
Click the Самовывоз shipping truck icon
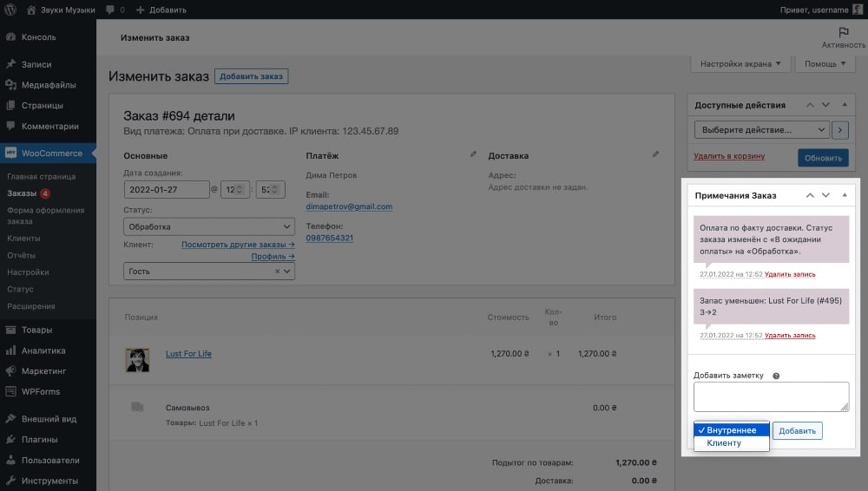137,407
